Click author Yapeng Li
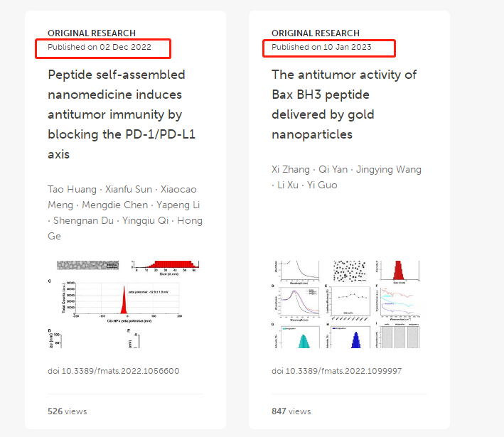This screenshot has height=437, width=504. point(178,205)
